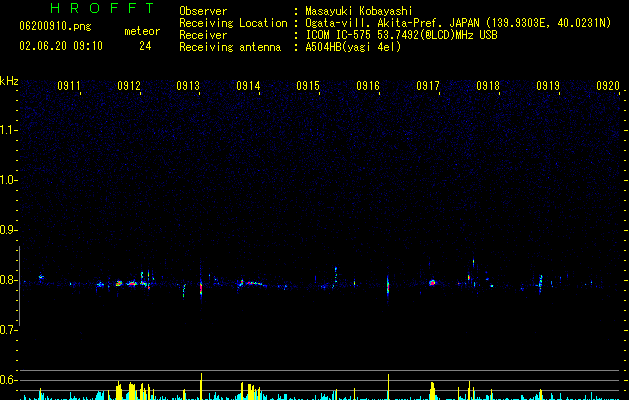Click the vertical echo after the 0916 marker
This screenshot has width=629, height=400.
pyautogui.click(x=388, y=286)
